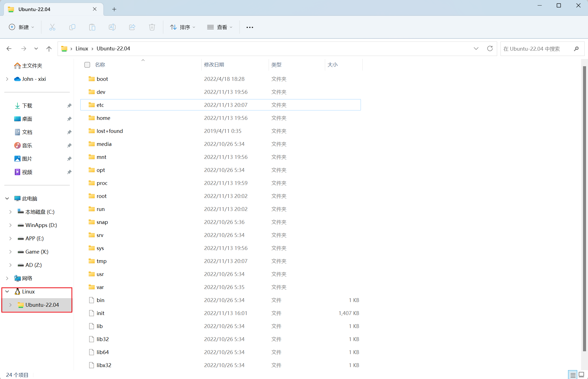Collapse the Linux tree node
The width and height of the screenshot is (588, 379).
7,292
